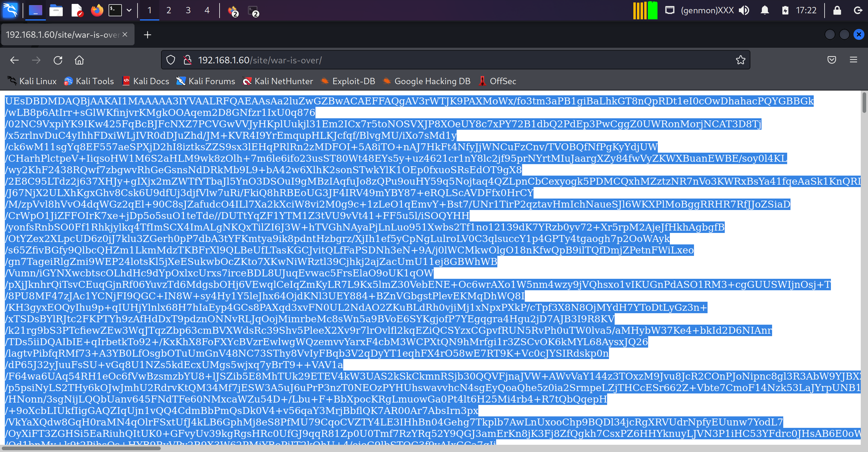The image size is (868, 452).
Task: Open the Kali applications menu dragon icon
Action: (10, 11)
